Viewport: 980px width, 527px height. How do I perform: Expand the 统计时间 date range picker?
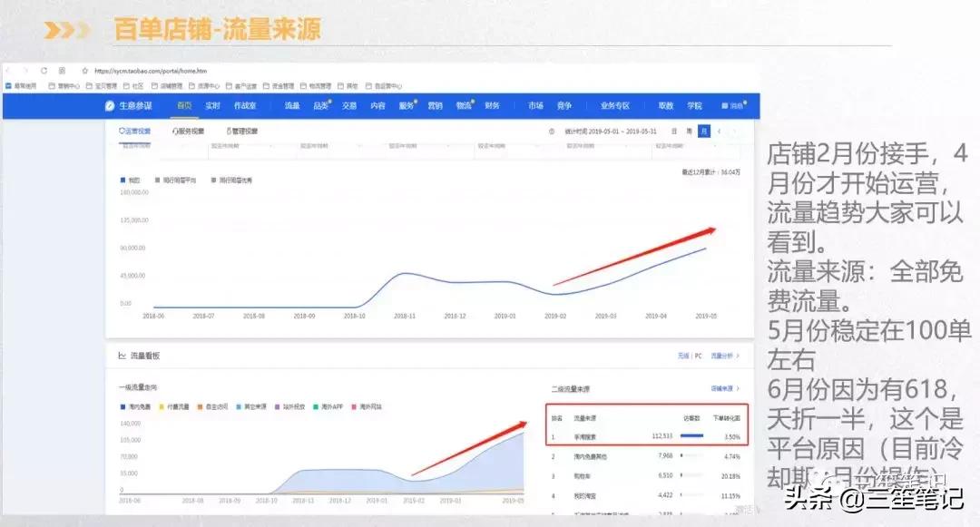pos(610,130)
